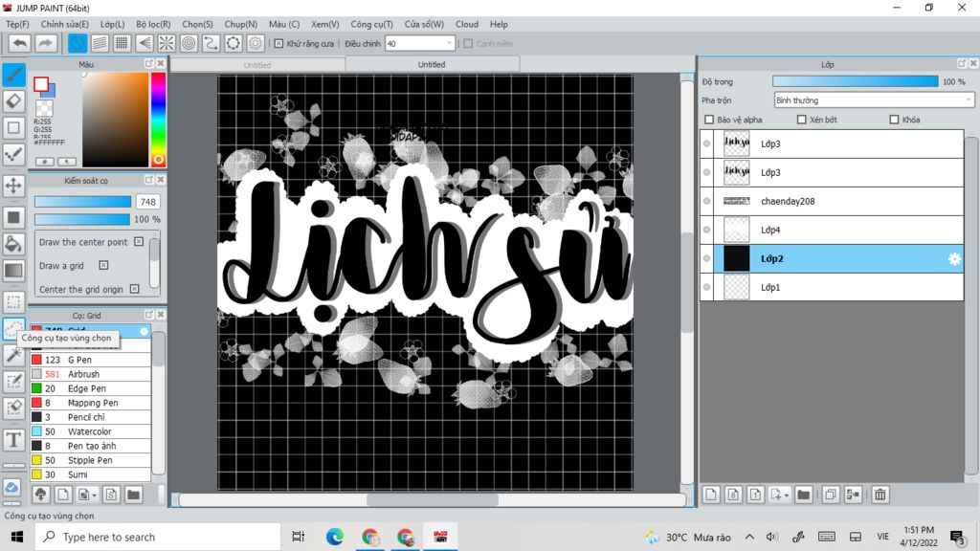
Task: Toggle Draw the center point checkbox
Action: coord(139,242)
